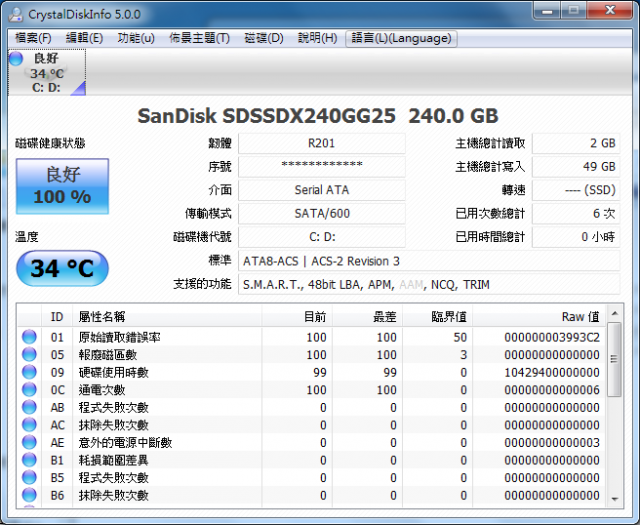Click the 目前 column header

pos(297,317)
